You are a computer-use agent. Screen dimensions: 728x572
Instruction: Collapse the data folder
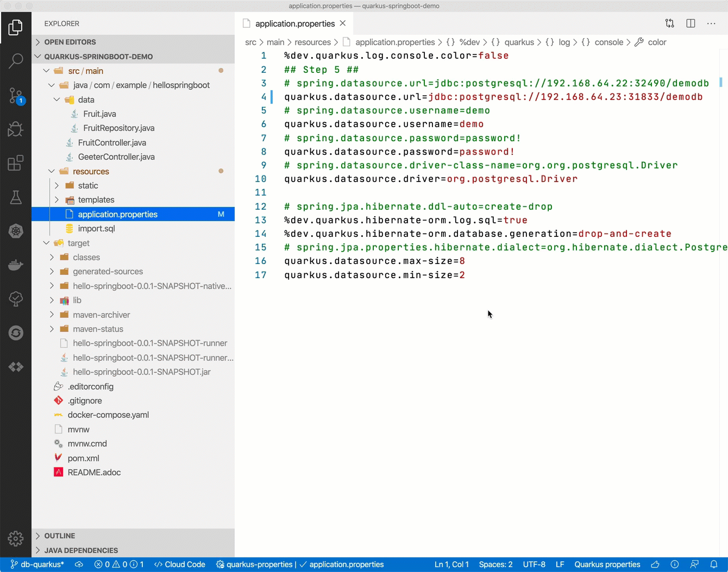133,99
